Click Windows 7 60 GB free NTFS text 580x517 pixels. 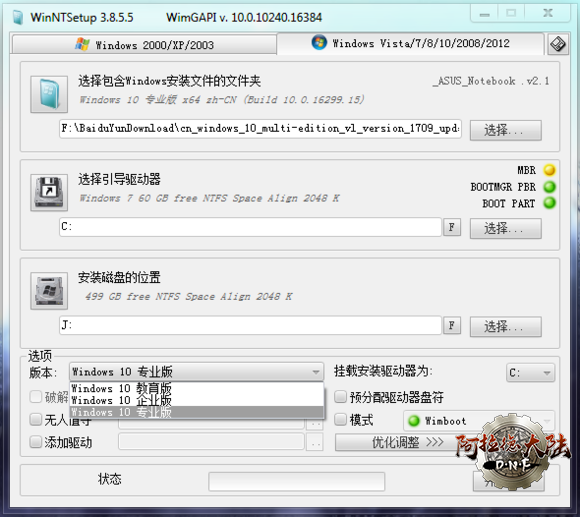209,198
